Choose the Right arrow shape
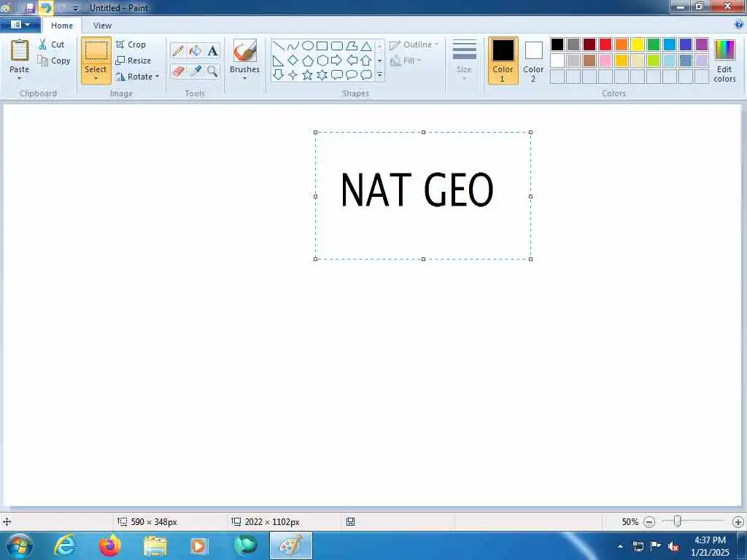 337,61
